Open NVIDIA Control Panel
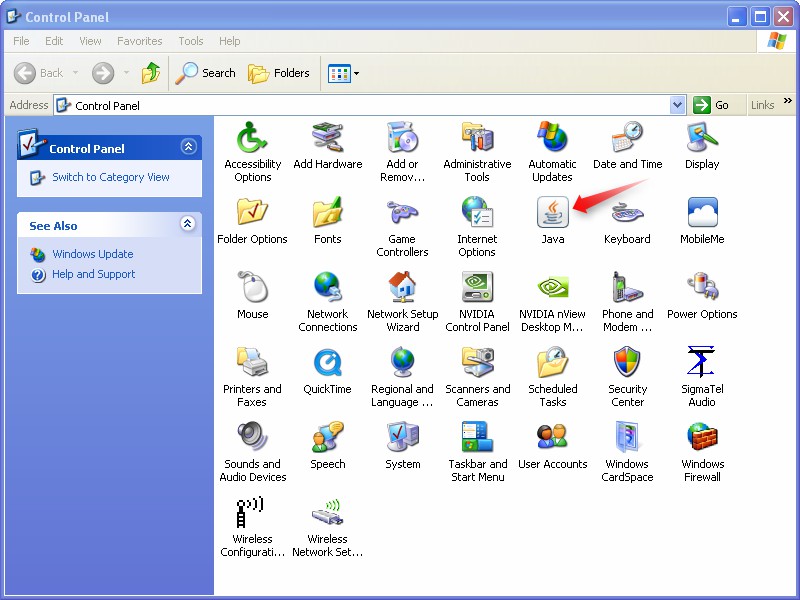The height and width of the screenshot is (600, 800). pyautogui.click(x=477, y=288)
